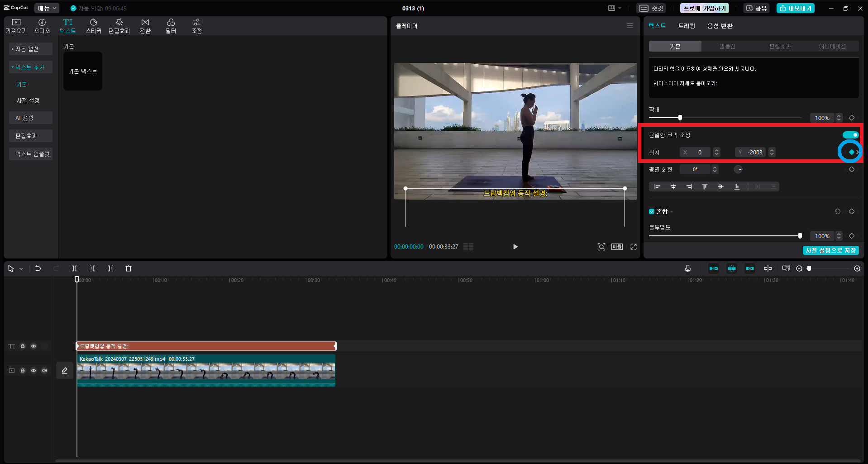Click the microphone voice record icon
Viewport: 868px width, 464px height.
click(688, 268)
